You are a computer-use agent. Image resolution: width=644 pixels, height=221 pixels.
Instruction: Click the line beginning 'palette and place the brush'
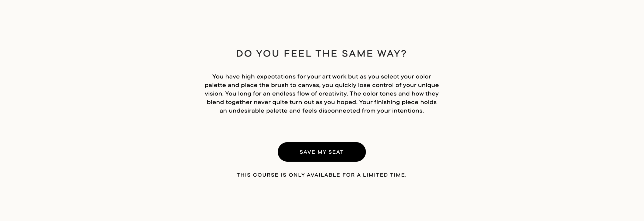(x=321, y=85)
